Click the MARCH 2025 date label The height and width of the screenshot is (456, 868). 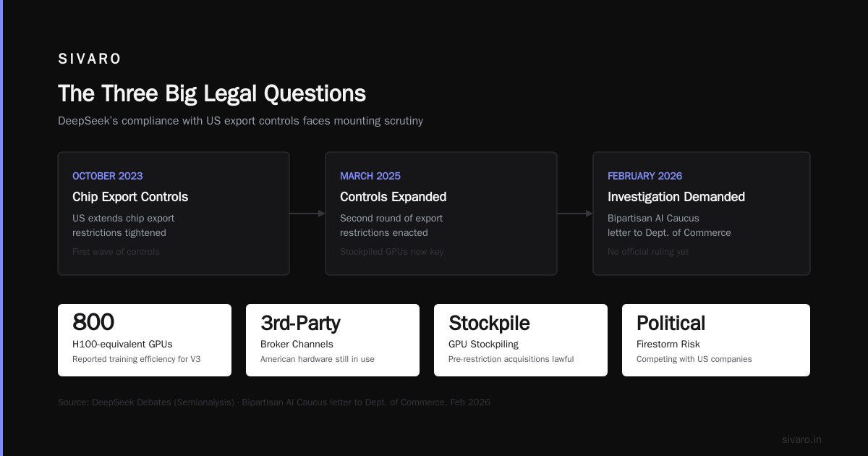(370, 176)
